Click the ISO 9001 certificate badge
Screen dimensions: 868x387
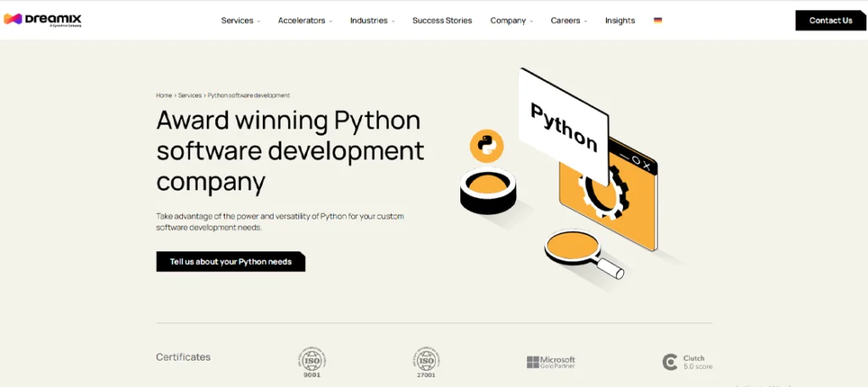pos(313,361)
